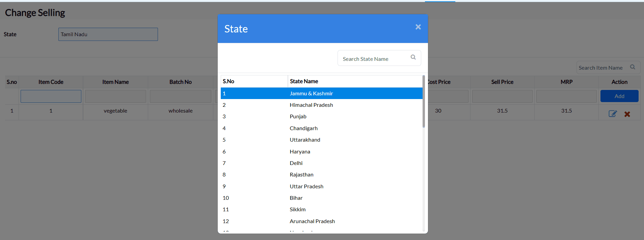Click the state list scrollbar thumb
The image size is (644, 240).
424,101
